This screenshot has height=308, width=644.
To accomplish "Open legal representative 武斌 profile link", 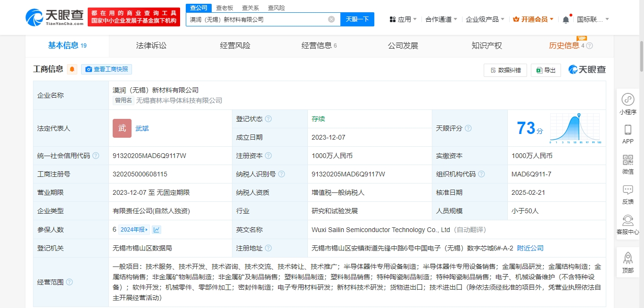I will (142, 128).
